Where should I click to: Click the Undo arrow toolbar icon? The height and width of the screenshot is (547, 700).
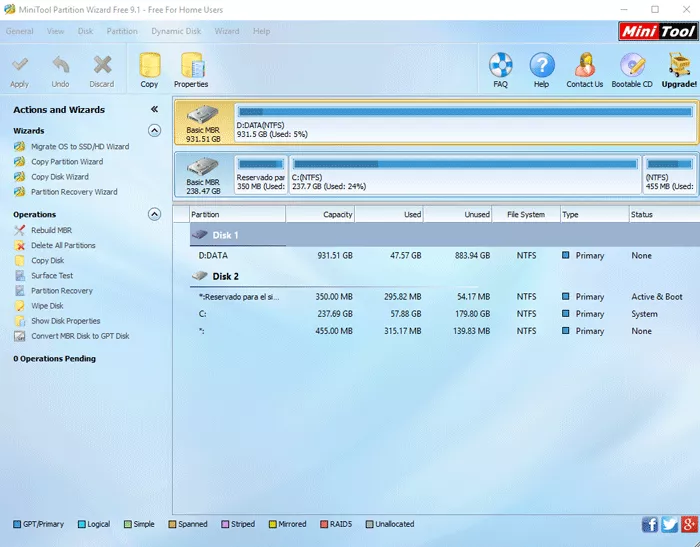pyautogui.click(x=60, y=66)
